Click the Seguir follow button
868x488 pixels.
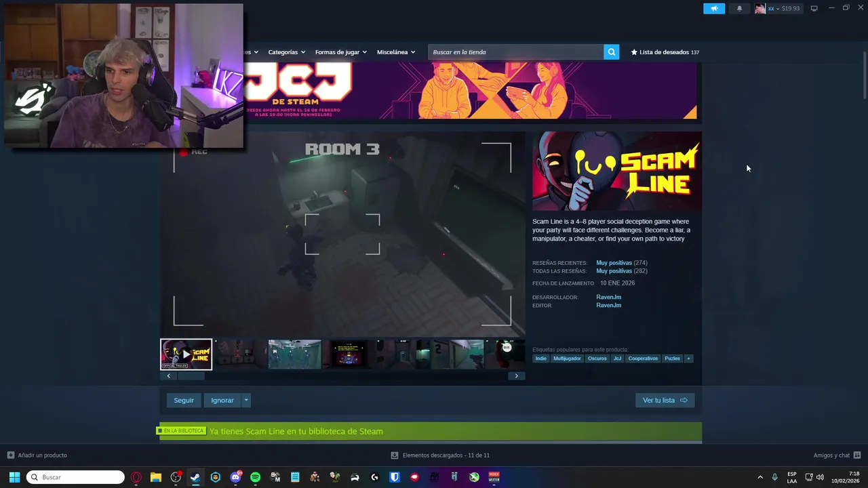pyautogui.click(x=184, y=401)
